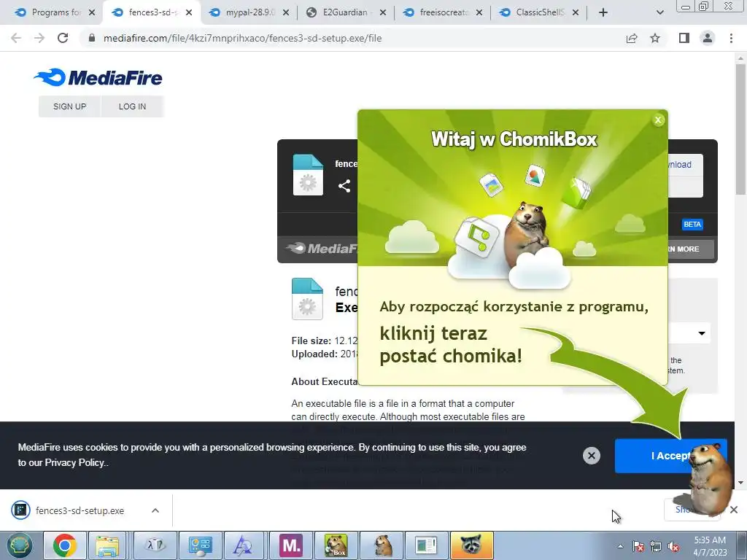The width and height of the screenshot is (747, 560).
Task: Click the Action Center flag tray icon
Action: click(x=638, y=547)
